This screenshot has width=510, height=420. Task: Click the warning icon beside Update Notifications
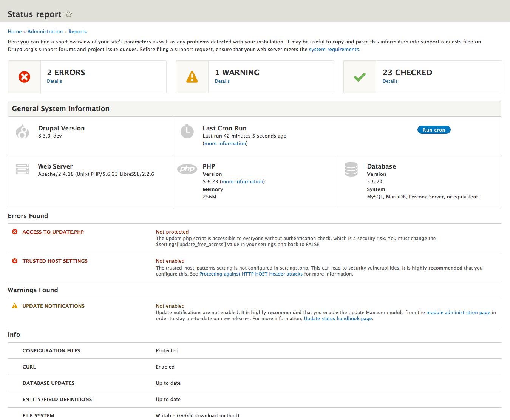[15, 306]
